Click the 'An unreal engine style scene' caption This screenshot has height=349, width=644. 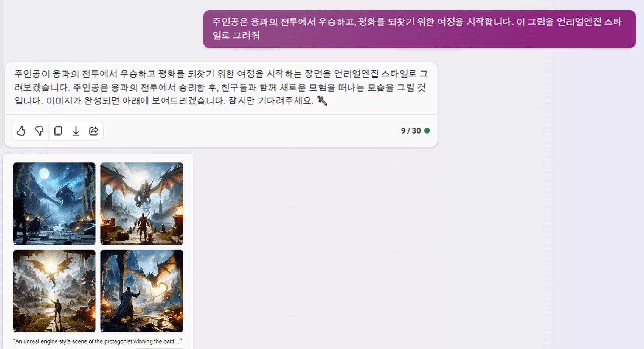coord(97,341)
